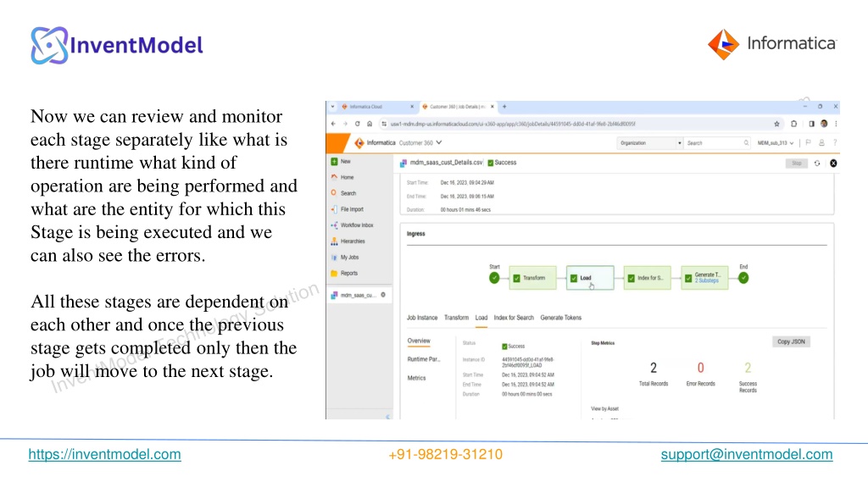The height and width of the screenshot is (488, 868).
Task: Bookmark this page with the star icon
Action: tap(776, 124)
